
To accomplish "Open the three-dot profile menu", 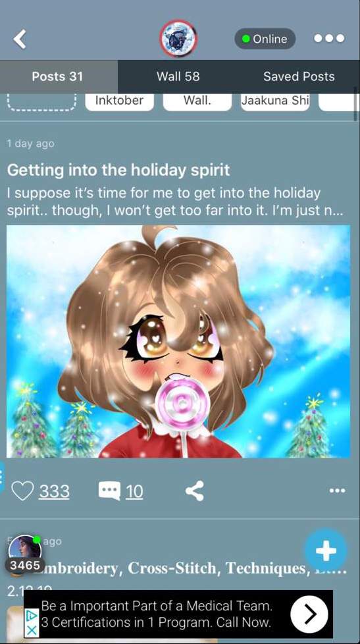I will coord(329,39).
